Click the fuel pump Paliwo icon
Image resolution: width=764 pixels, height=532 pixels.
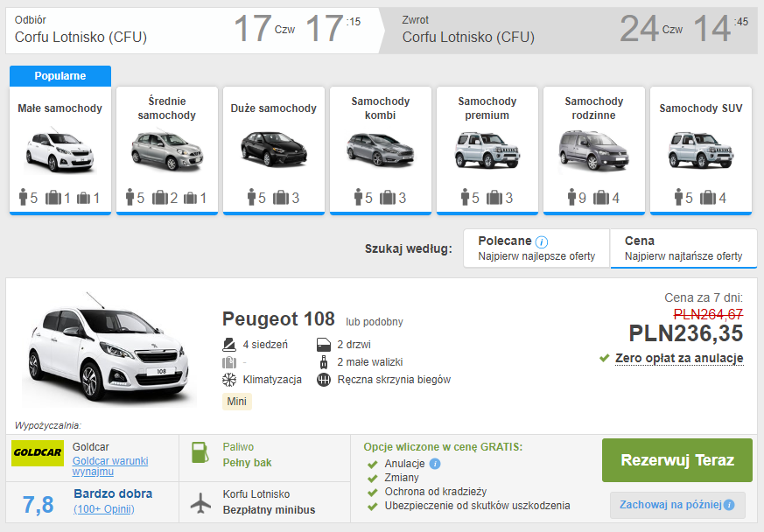click(x=200, y=452)
